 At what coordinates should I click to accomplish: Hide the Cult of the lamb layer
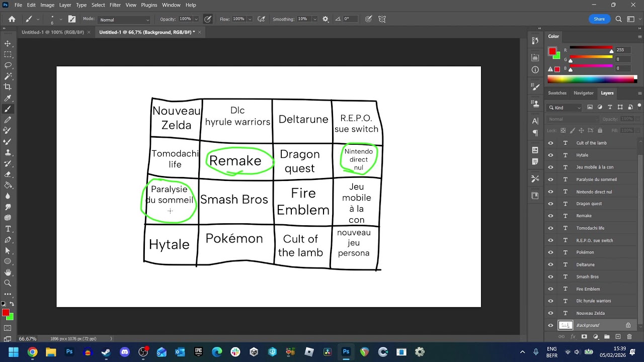click(x=550, y=143)
